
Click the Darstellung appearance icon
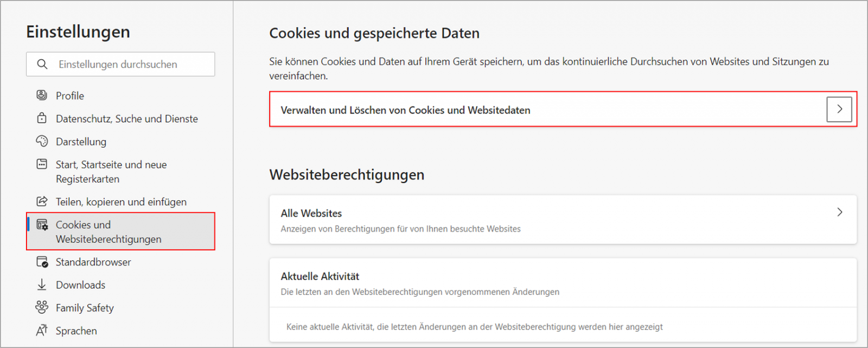tap(42, 141)
